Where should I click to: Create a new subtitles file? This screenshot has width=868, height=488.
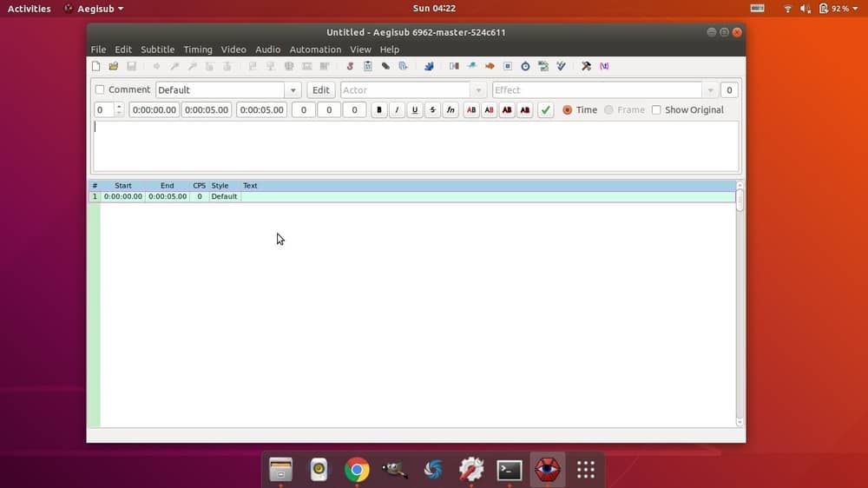[95, 66]
